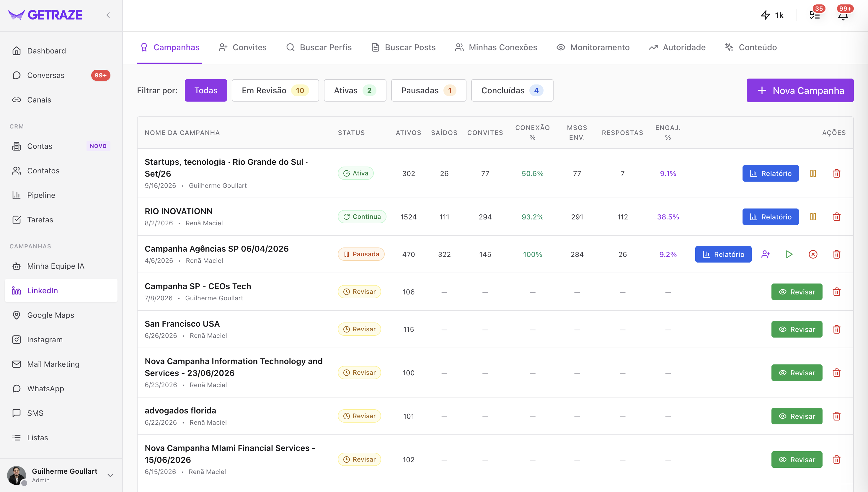Delete the RIO INOVATIONN campaign
Screen dimensions: 868x492
[837, 216]
